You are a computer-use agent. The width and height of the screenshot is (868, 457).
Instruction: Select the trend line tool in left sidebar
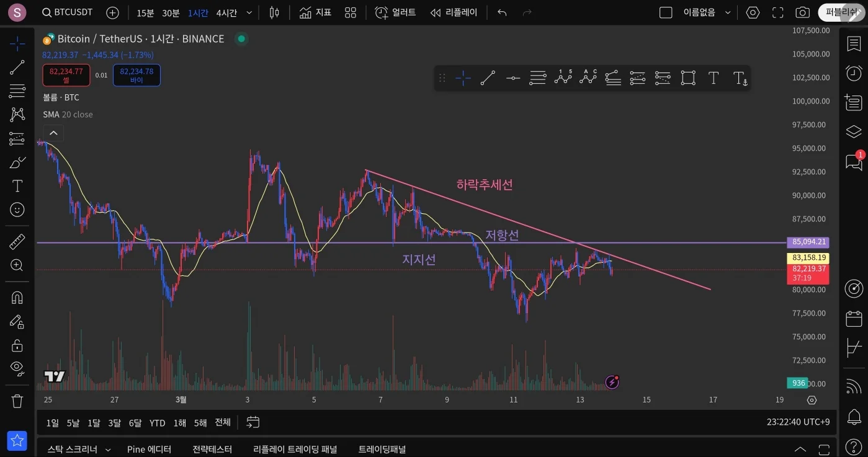[x=17, y=67]
